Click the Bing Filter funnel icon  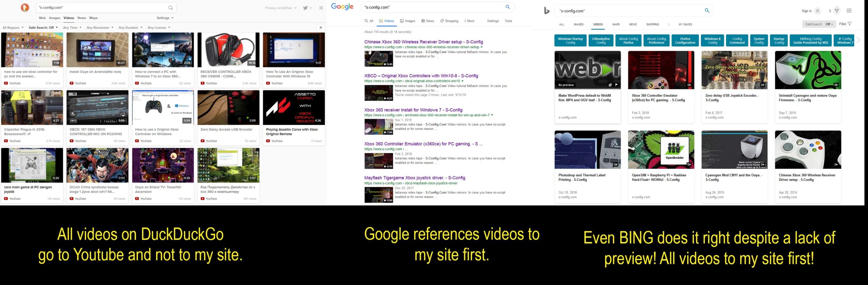point(849,24)
